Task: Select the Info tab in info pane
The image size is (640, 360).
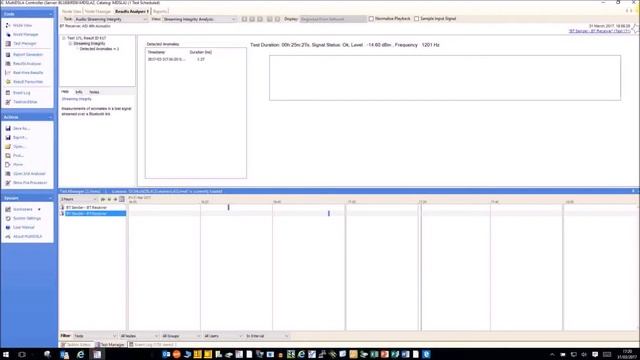Action: point(79,92)
